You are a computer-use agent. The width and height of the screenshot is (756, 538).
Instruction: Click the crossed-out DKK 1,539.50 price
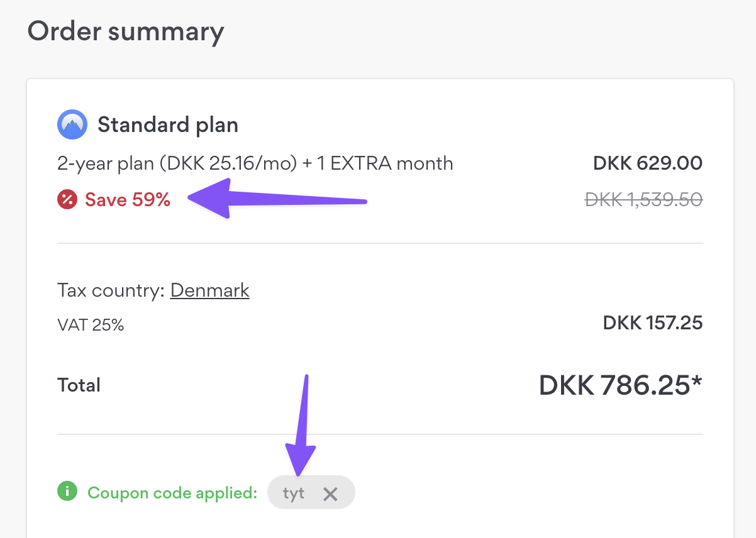point(643,200)
